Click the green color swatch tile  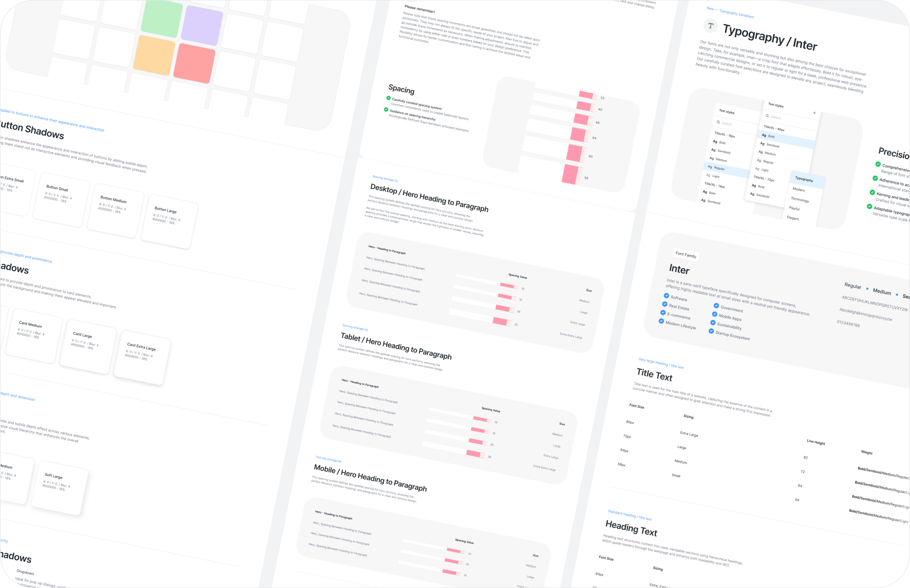pyautogui.click(x=162, y=18)
